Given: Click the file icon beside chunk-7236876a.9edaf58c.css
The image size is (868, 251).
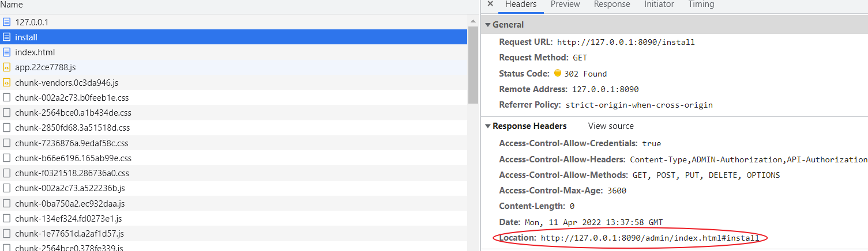Looking at the screenshot, I should (7, 143).
